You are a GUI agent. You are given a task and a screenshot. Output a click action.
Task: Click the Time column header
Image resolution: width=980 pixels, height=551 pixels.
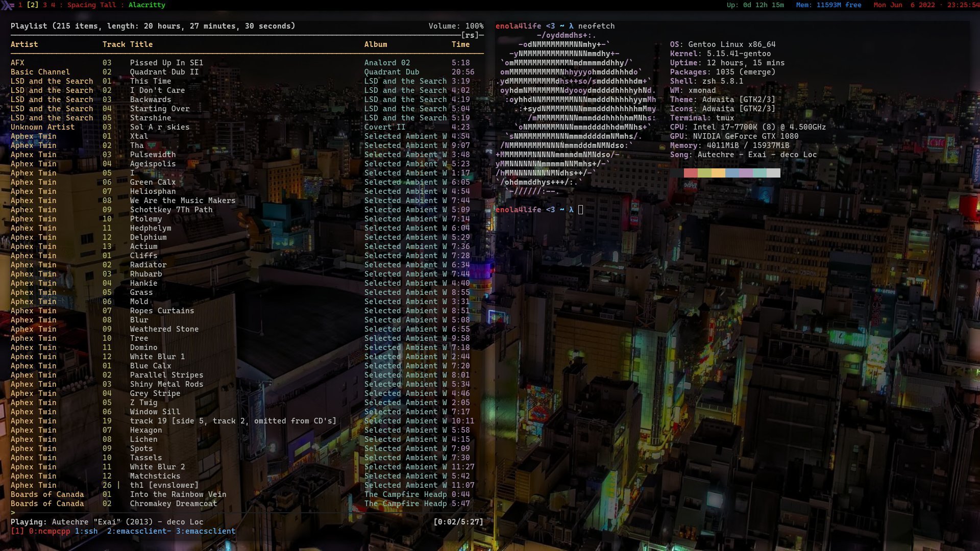tap(460, 44)
